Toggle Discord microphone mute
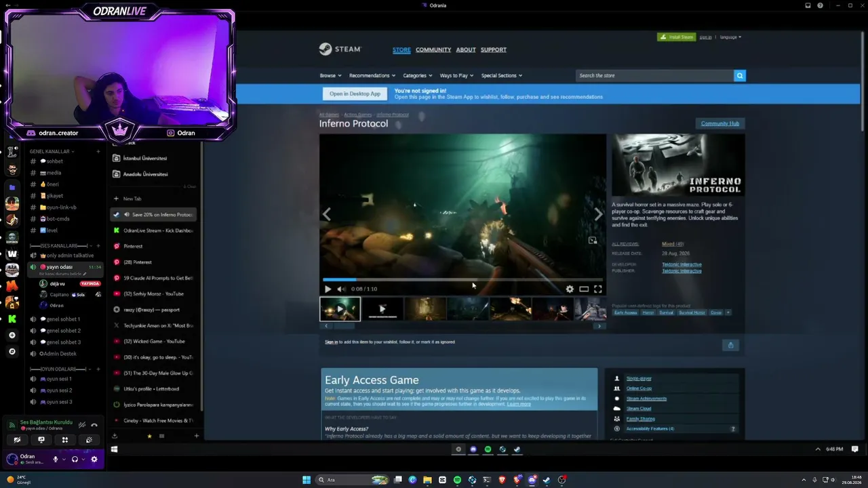Screen dimensions: 868x488 coord(56,459)
